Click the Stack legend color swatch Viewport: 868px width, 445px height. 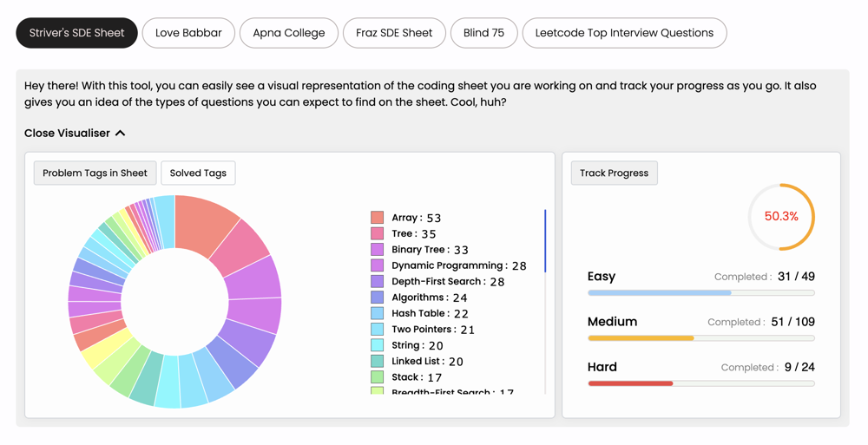click(x=378, y=377)
